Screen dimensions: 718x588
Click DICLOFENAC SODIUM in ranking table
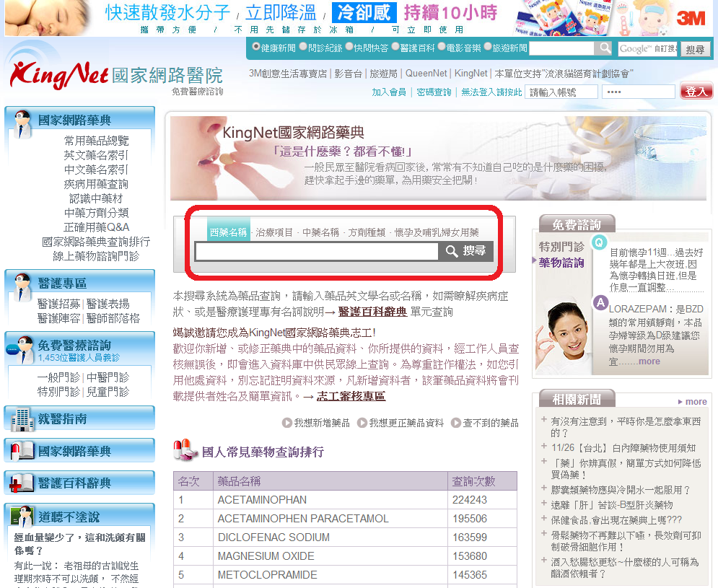tap(273, 537)
